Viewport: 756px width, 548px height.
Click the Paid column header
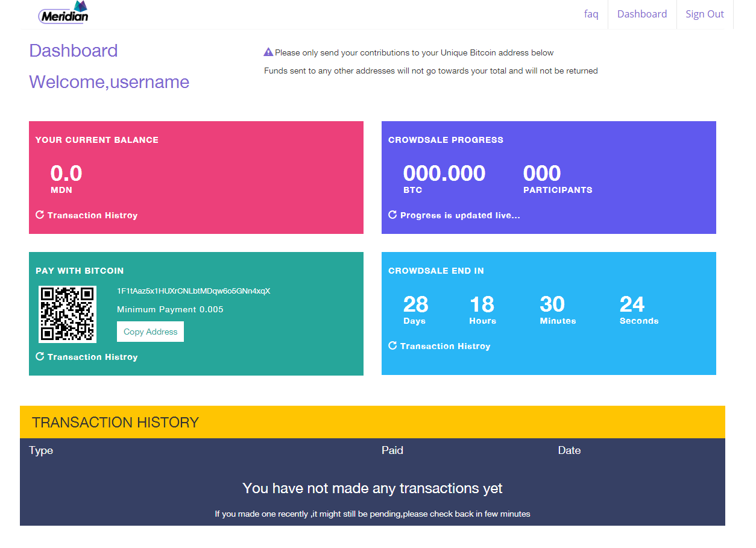click(x=392, y=450)
